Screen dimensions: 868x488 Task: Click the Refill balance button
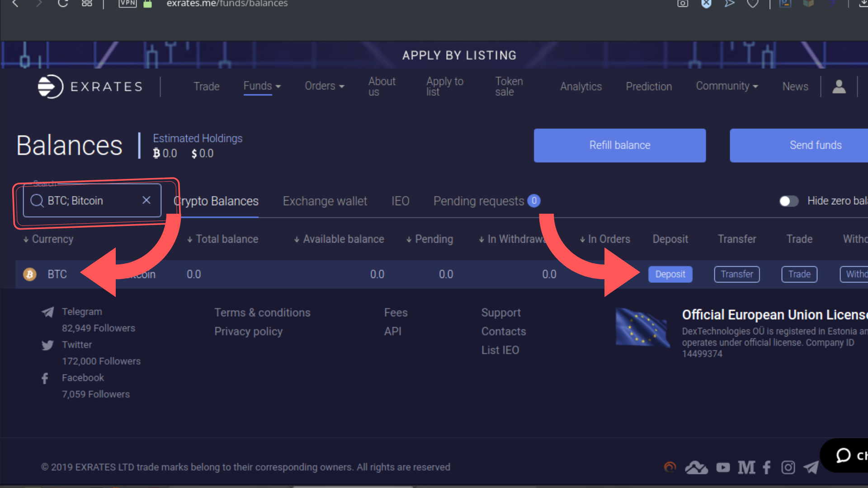[x=620, y=145]
